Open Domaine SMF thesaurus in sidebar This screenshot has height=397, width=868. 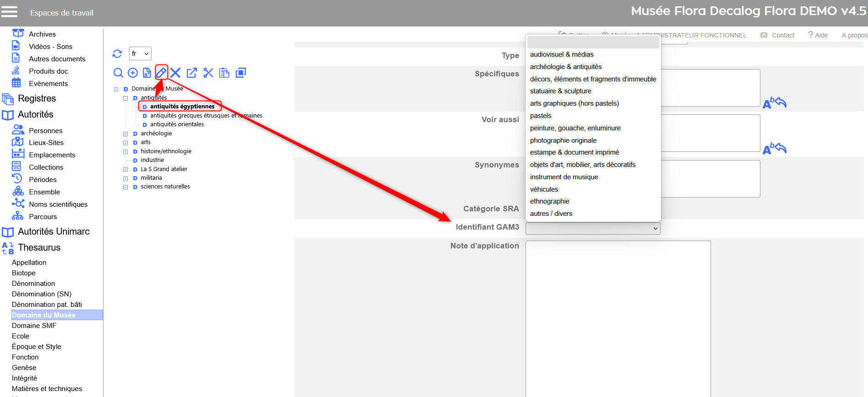pyautogui.click(x=34, y=326)
